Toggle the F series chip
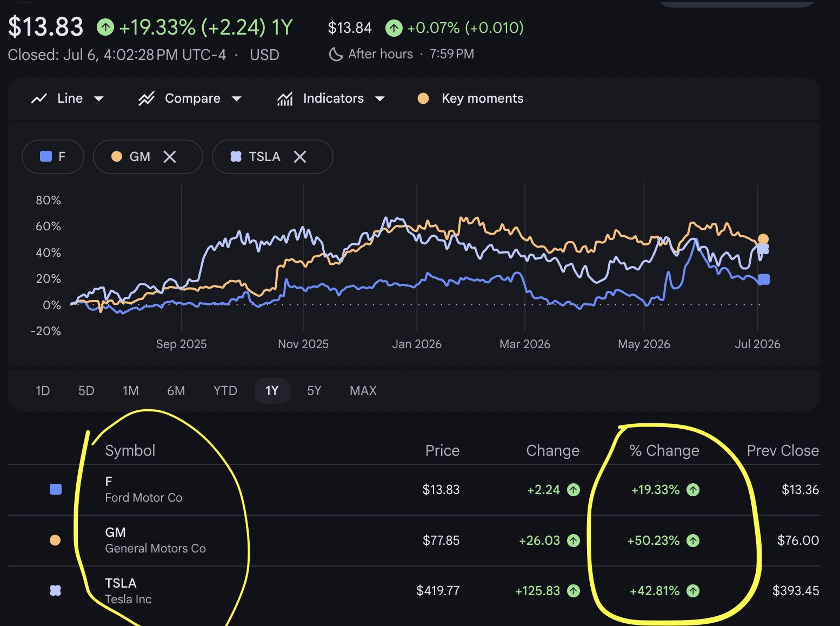Viewport: 840px width, 626px height. coord(53,157)
